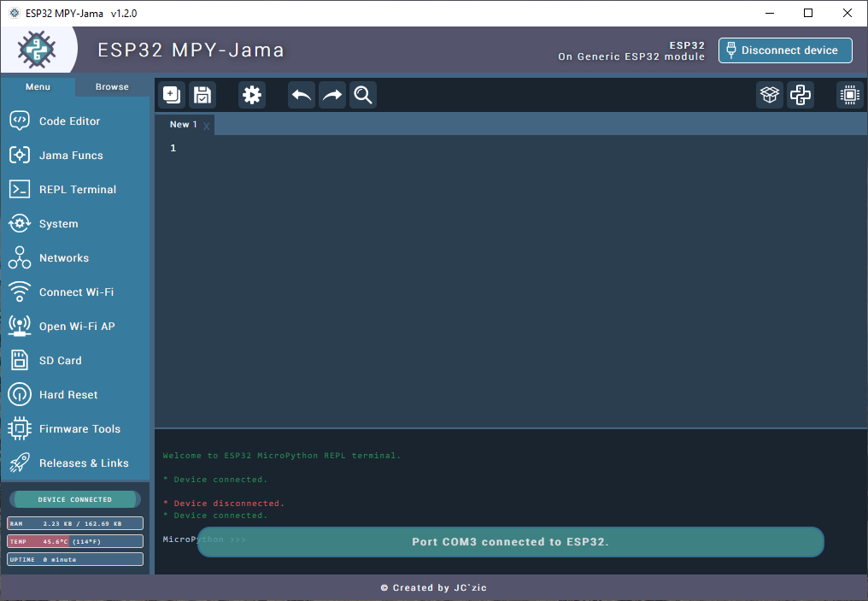The width and height of the screenshot is (868, 601).
Task: Maximize the ESP32 MPY-Jama window
Action: [x=808, y=13]
